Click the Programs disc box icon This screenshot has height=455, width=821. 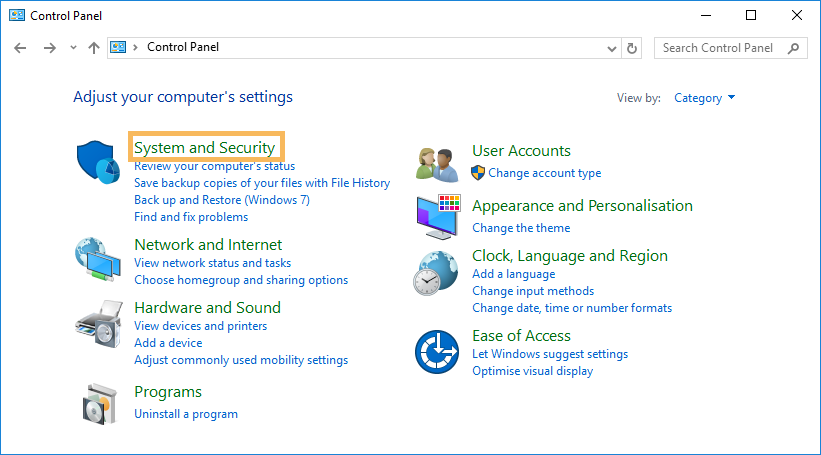tap(98, 403)
